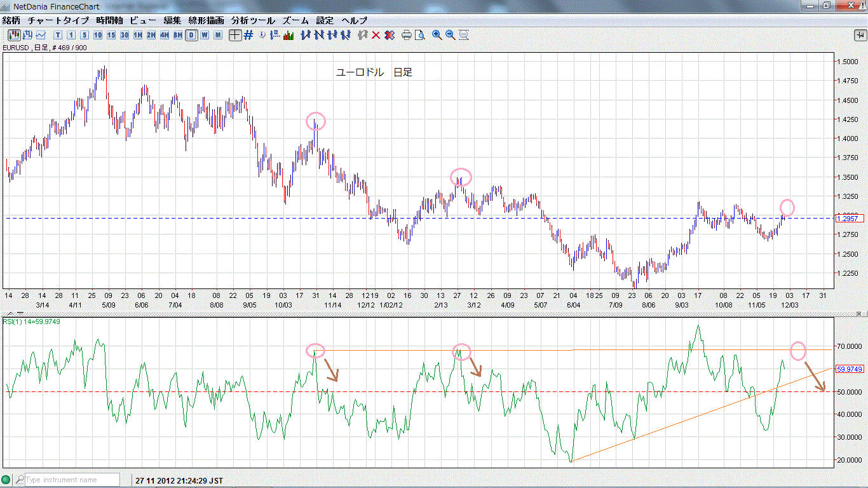The width and height of the screenshot is (868, 488).
Task: Switch to 30-minute timeframe
Action: [x=125, y=35]
